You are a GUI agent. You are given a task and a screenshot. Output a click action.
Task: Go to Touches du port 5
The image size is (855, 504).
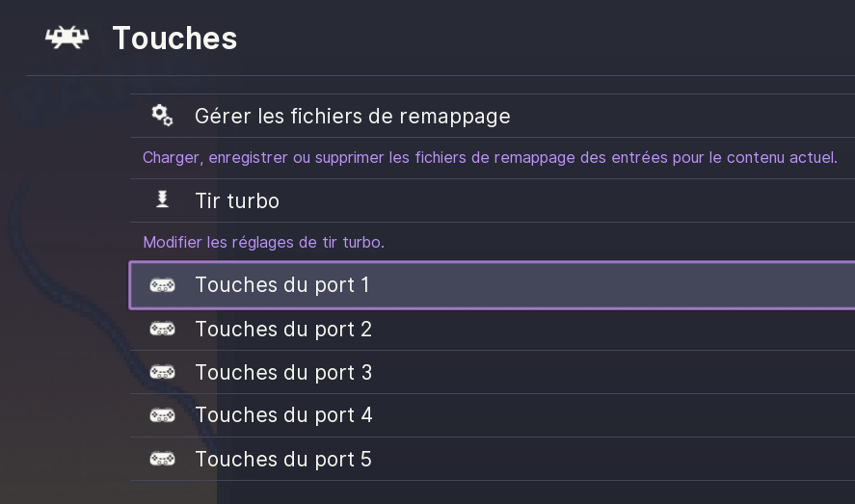tap(283, 460)
